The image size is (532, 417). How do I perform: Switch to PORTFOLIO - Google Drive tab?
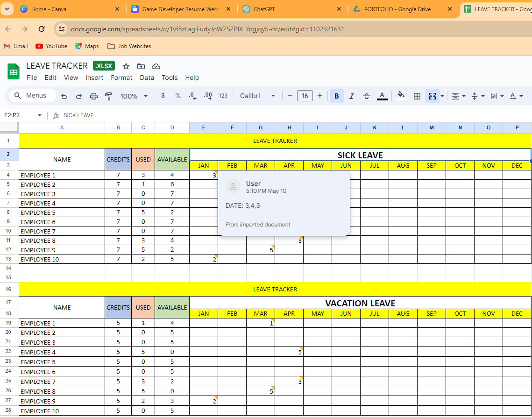(402, 9)
